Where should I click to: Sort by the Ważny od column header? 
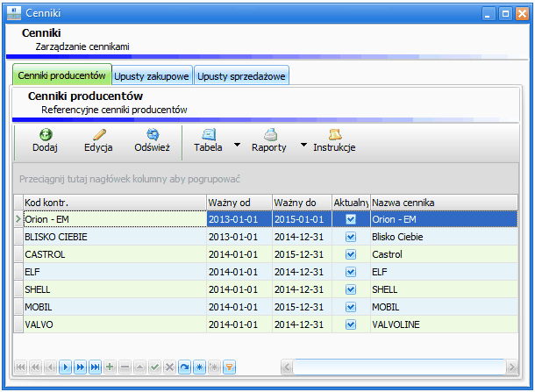238,203
